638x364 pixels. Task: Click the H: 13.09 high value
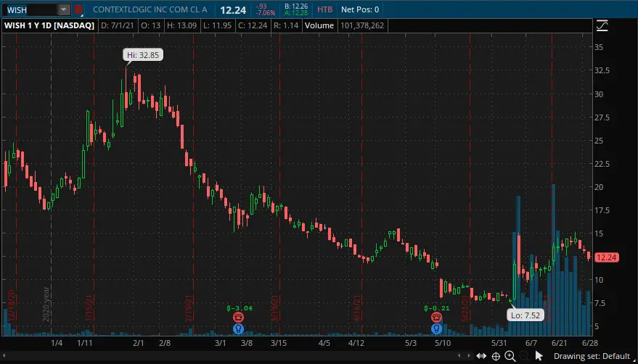[181, 25]
